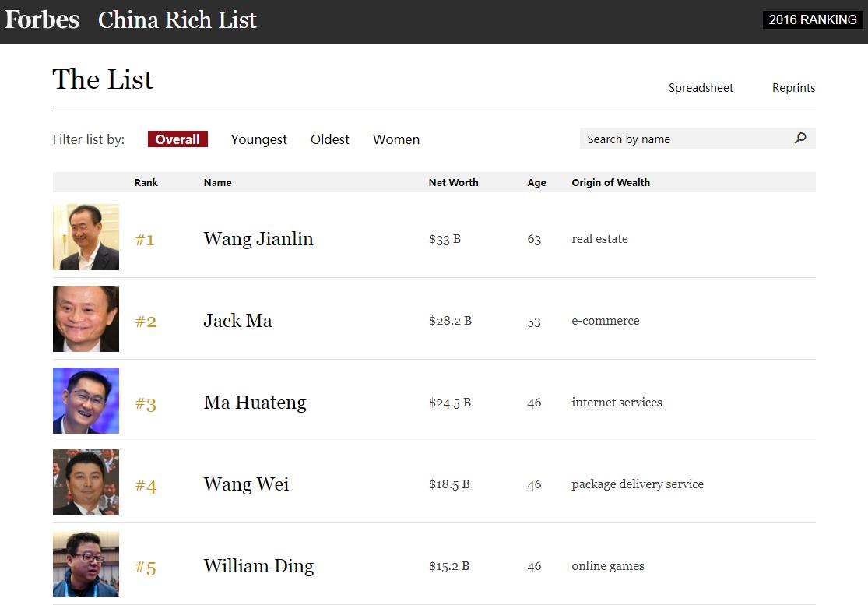Click the Jack Ma name link
This screenshot has height=605, width=868.
(x=237, y=321)
